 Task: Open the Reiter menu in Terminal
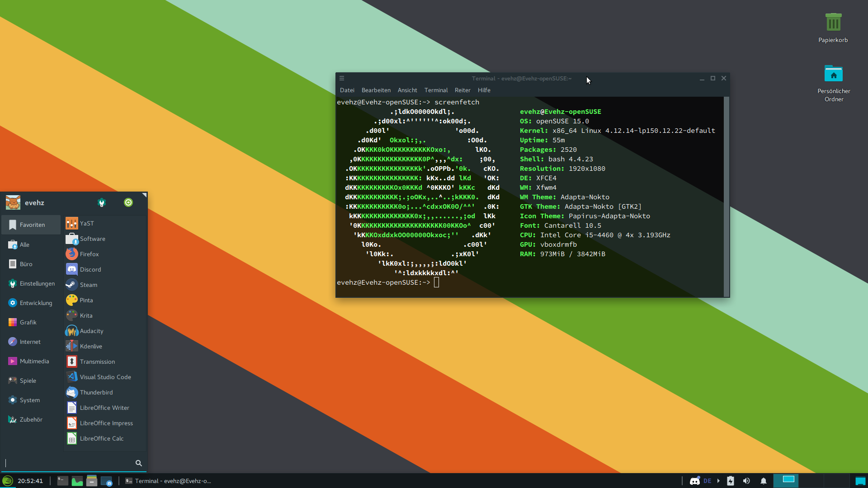[462, 90]
